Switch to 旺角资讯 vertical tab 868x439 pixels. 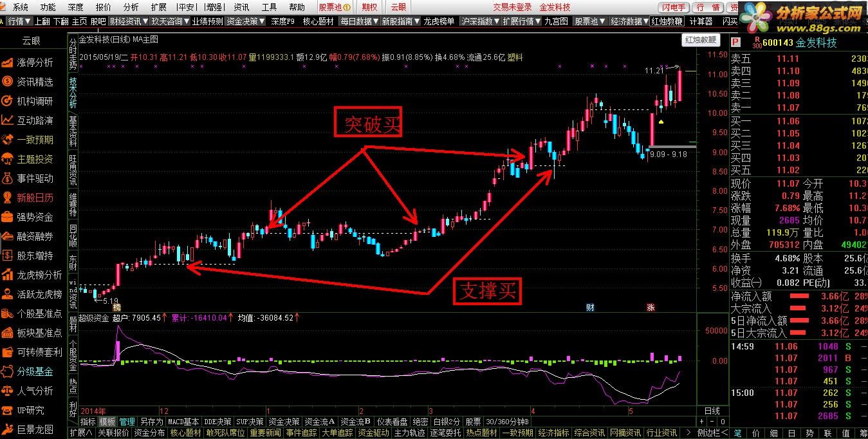point(73,170)
